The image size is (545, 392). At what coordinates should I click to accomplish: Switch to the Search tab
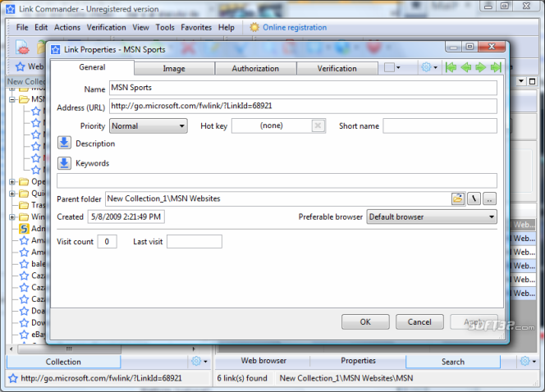click(453, 362)
